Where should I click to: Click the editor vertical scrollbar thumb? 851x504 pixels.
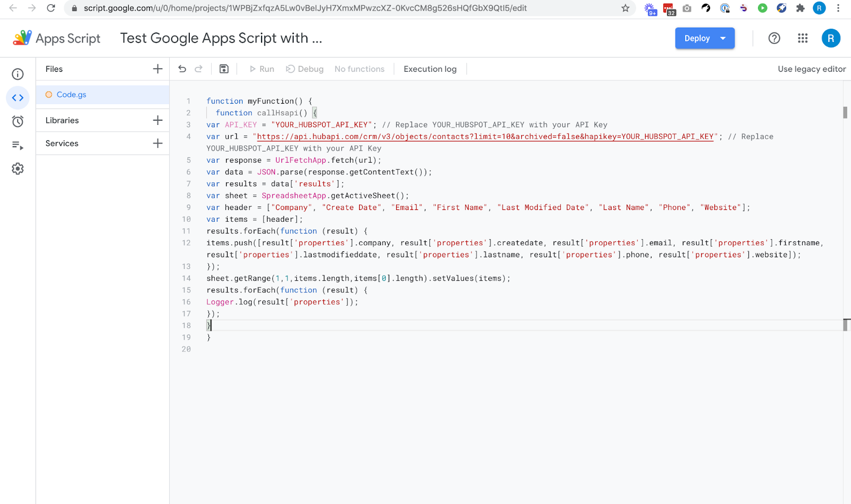[845, 112]
